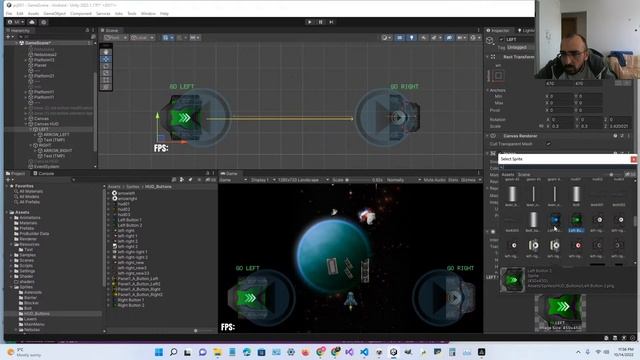The width and height of the screenshot is (640, 360).
Task: Open the Window menu
Action: 148,13
